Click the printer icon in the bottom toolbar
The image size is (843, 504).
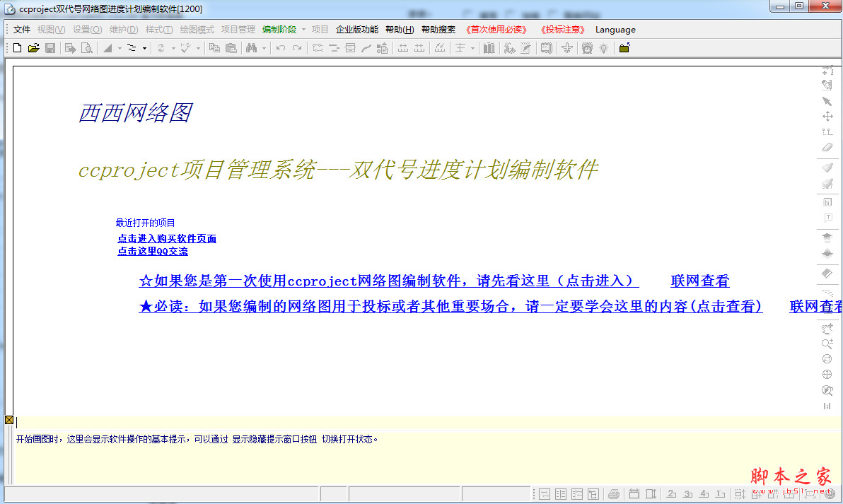coord(615,494)
